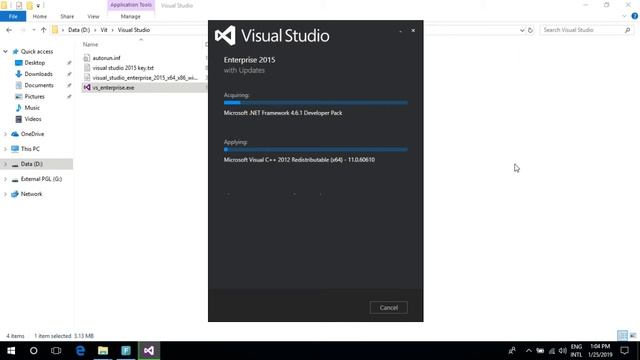
Task: Open Documents in Quick access
Action: [x=39, y=85]
